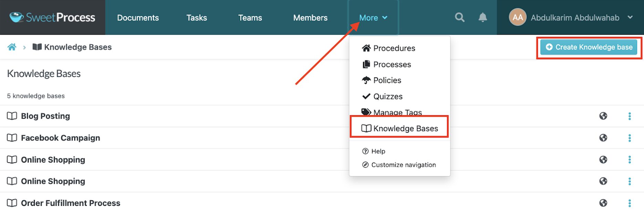This screenshot has height=218, width=644.
Task: Collapse the More dropdown menu
Action: click(x=373, y=18)
